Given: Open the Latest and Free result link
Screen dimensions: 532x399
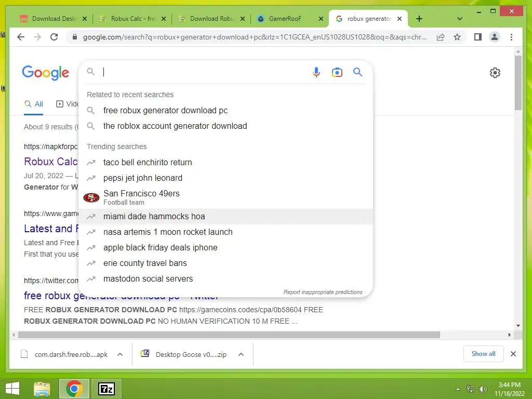Looking at the screenshot, I should 51,229.
